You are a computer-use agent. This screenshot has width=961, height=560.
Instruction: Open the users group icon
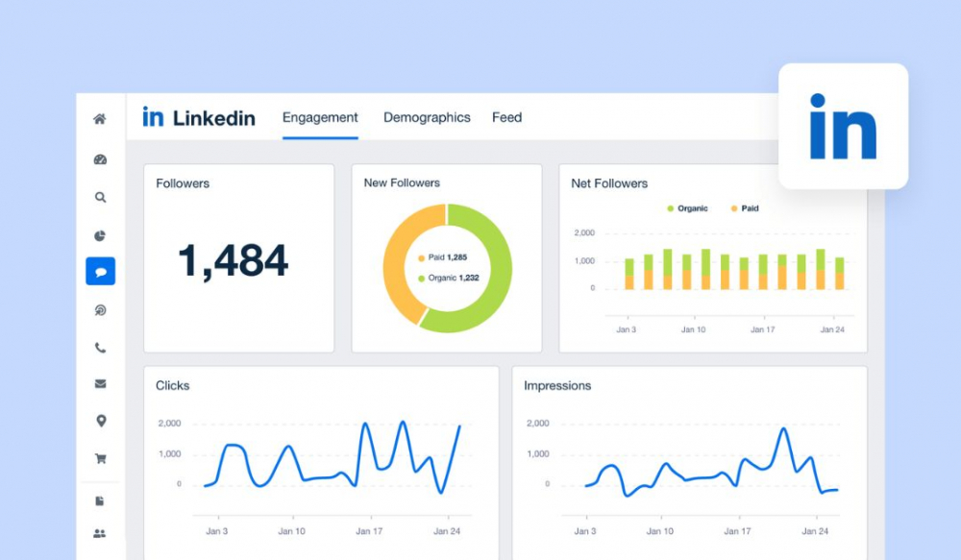pyautogui.click(x=99, y=534)
